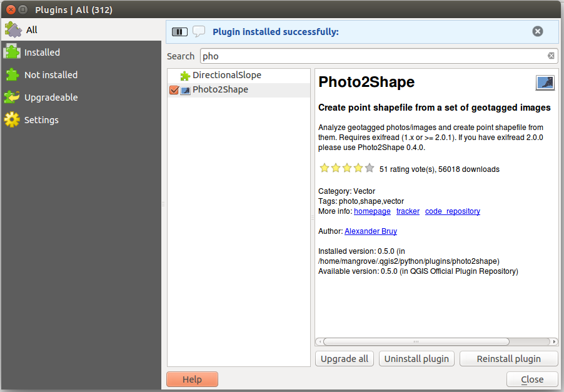This screenshot has width=564, height=392.
Task: Open the code repository link
Action: [453, 211]
